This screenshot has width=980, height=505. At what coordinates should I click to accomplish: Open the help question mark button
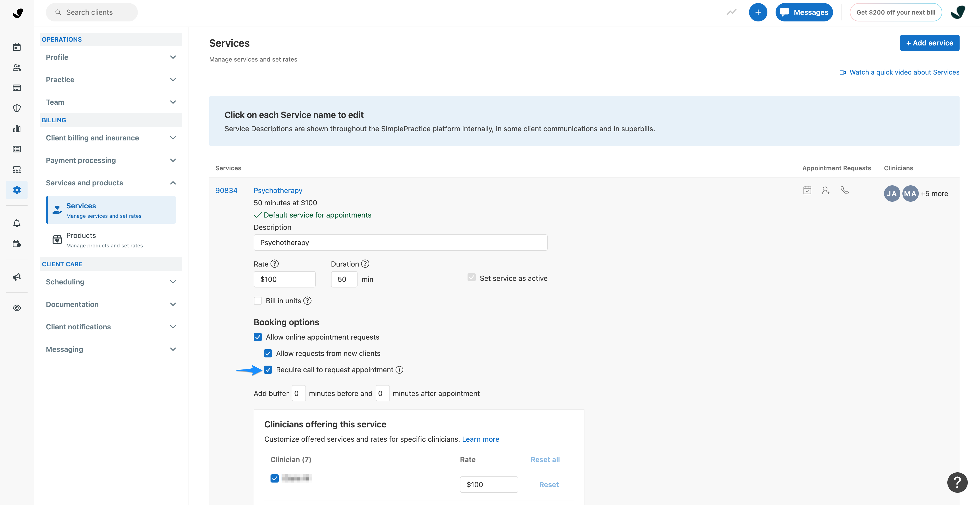(957, 483)
